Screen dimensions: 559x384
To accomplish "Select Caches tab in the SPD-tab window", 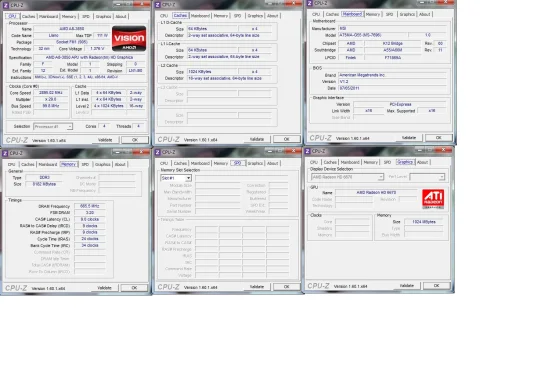I will coord(180,163).
